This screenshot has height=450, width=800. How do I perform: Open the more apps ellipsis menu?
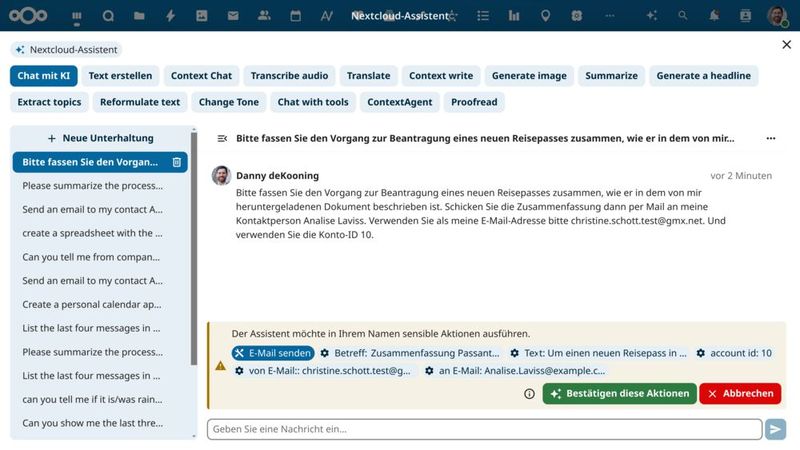609,16
